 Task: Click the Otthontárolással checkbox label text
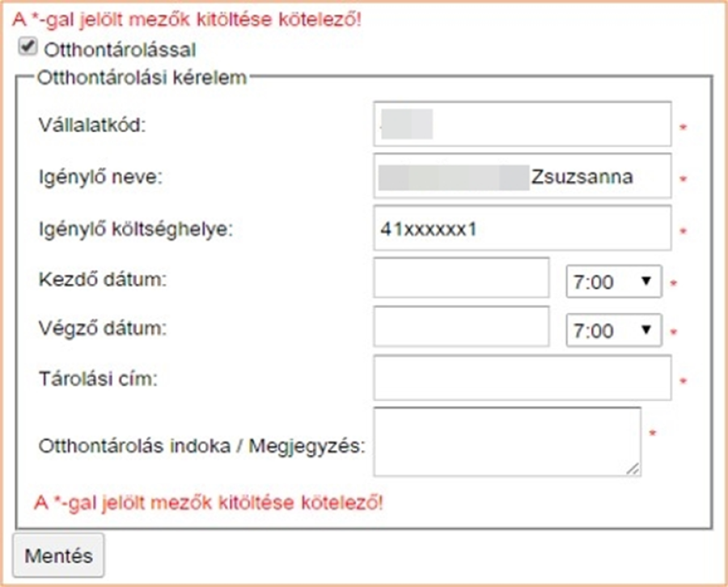(121, 50)
